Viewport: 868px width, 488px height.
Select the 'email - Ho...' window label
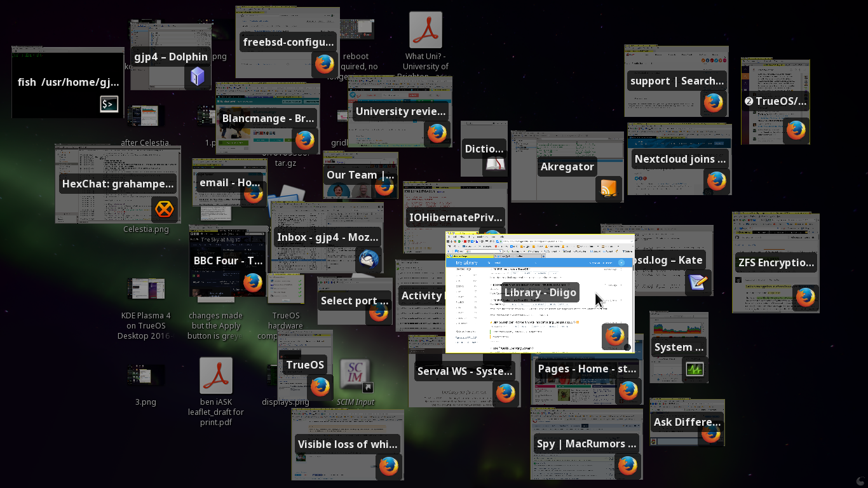click(x=230, y=182)
